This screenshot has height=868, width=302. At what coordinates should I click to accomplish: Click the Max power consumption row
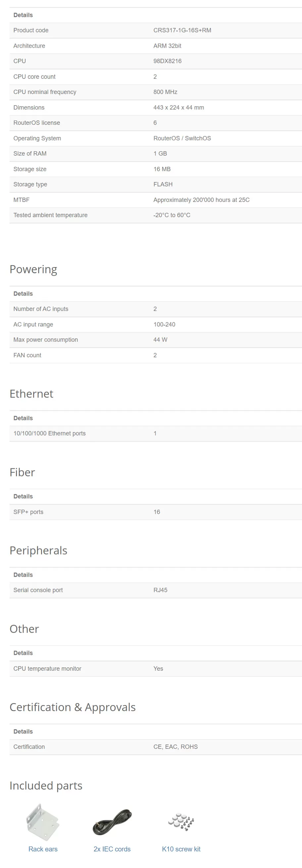click(156, 340)
